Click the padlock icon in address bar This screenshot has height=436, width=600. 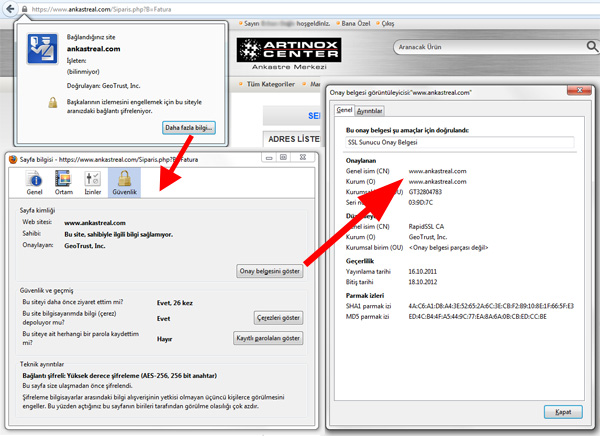[24, 9]
